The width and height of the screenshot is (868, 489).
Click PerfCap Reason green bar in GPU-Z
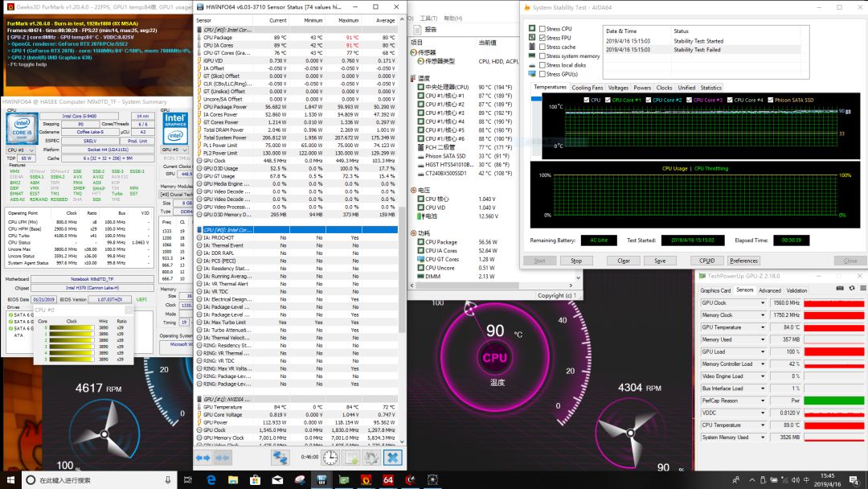(834, 401)
